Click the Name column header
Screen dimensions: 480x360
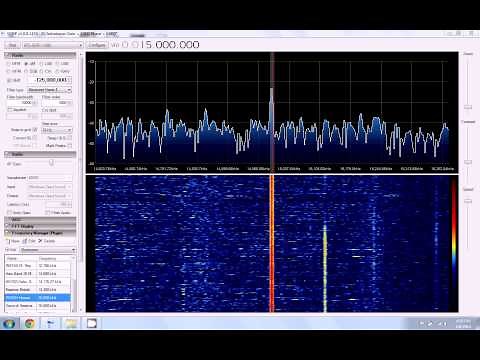coord(21,258)
